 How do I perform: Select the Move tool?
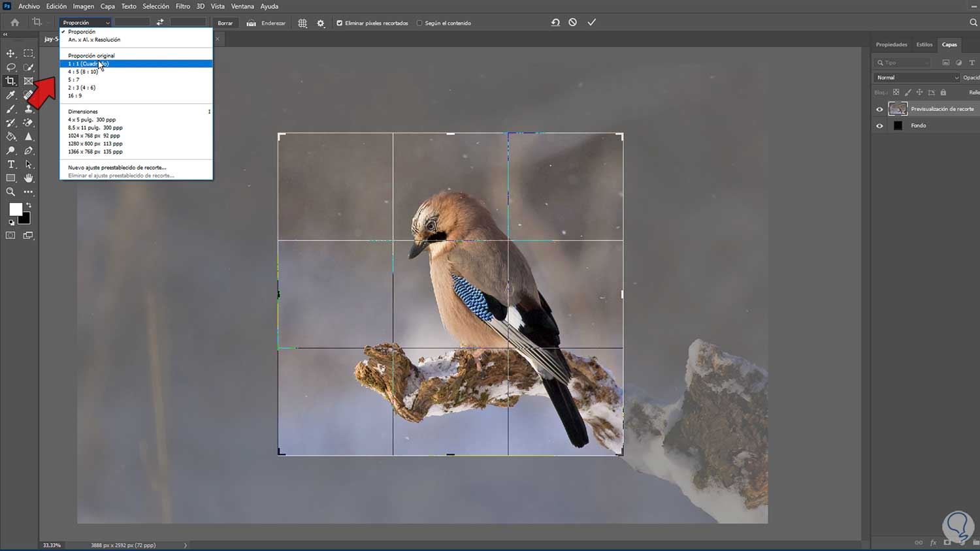[10, 54]
